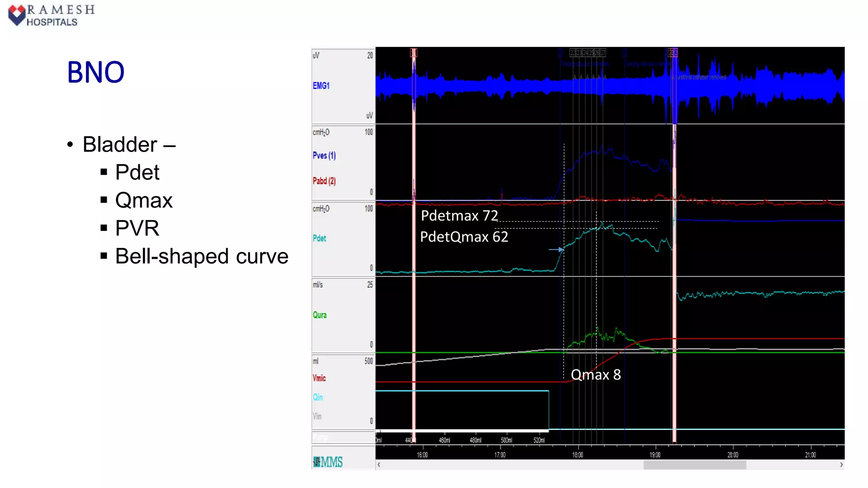Click the Pump row label
The height and width of the screenshot is (488, 868).
320,437
